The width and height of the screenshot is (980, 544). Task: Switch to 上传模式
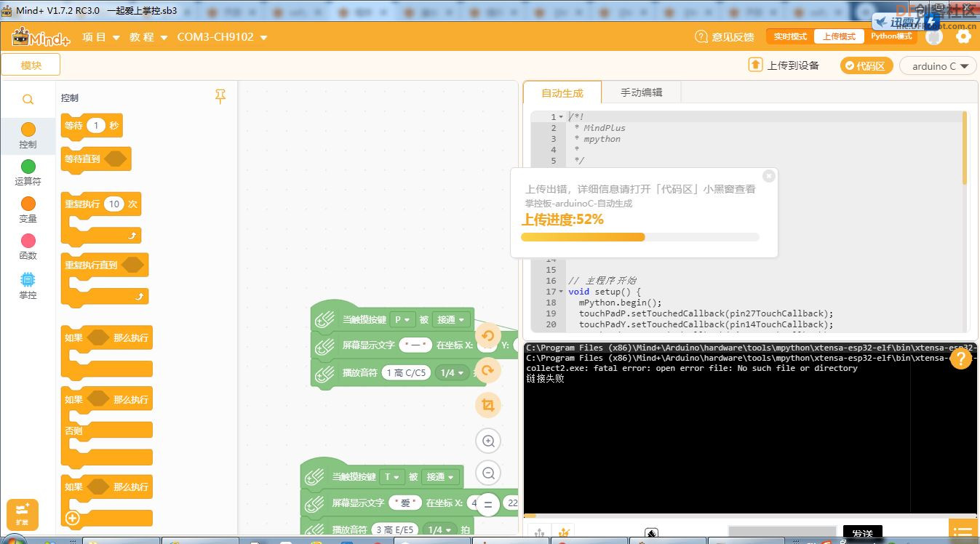click(x=839, y=36)
